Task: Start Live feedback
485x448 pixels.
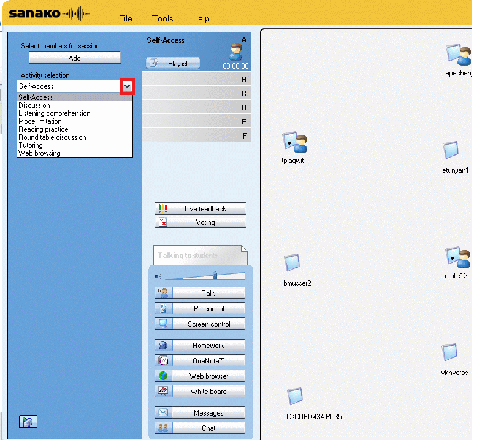Action: click(200, 209)
